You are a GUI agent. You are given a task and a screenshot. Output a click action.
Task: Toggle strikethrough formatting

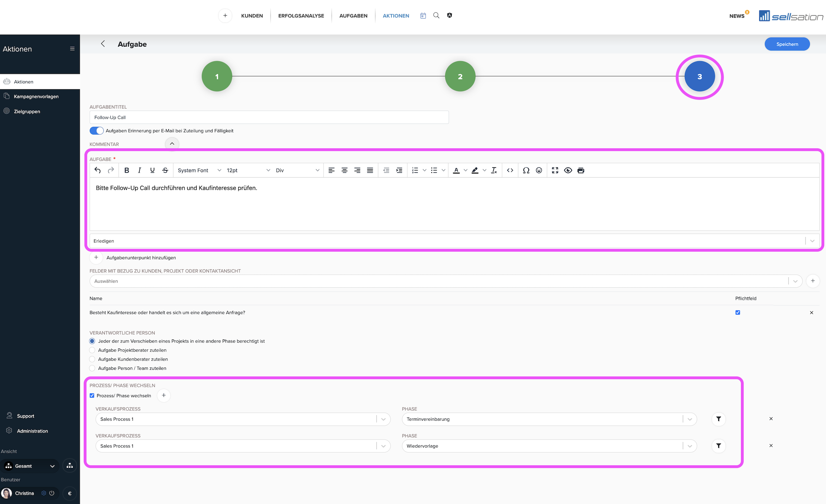tap(165, 170)
